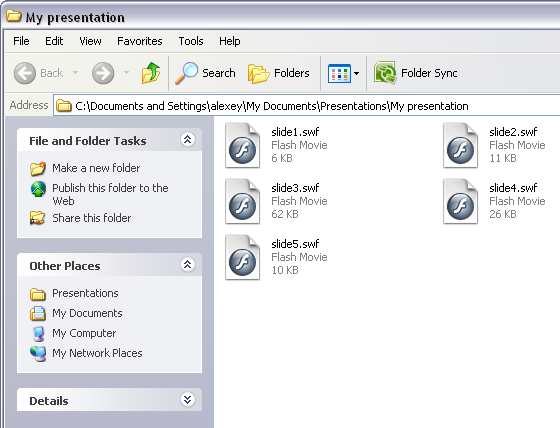Image resolution: width=560 pixels, height=428 pixels.
Task: Collapse the File and Folder Tasks panel
Action: 188,139
